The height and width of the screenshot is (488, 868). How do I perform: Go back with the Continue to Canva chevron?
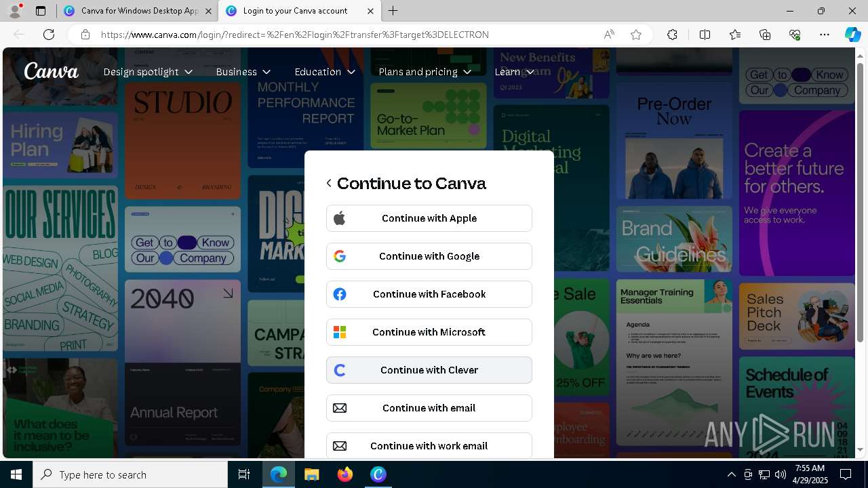[x=329, y=183]
